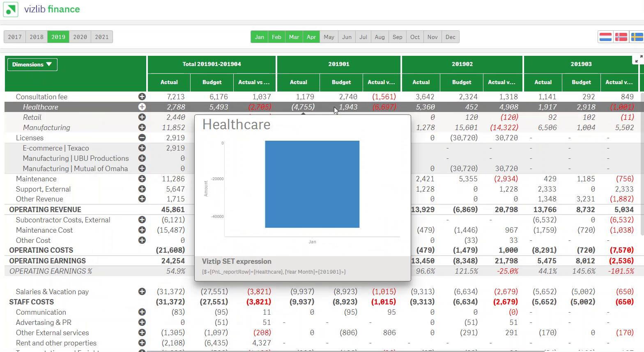Image resolution: width=644 pixels, height=352 pixels.
Task: Expand the Maintenance row plus icon
Action: pyautogui.click(x=142, y=179)
